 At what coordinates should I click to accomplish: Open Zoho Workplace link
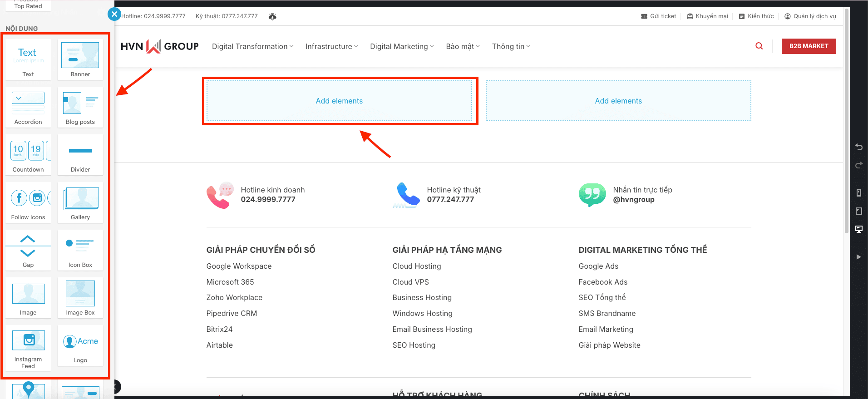click(234, 297)
